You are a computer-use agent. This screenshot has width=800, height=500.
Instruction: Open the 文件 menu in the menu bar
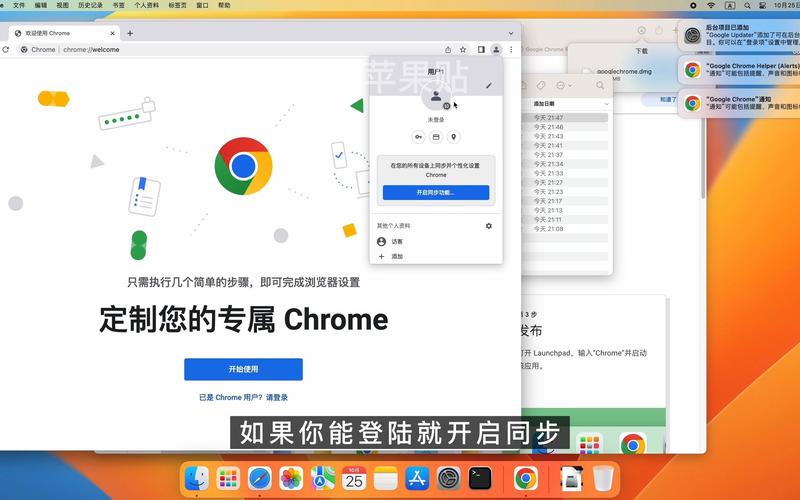click(x=18, y=5)
